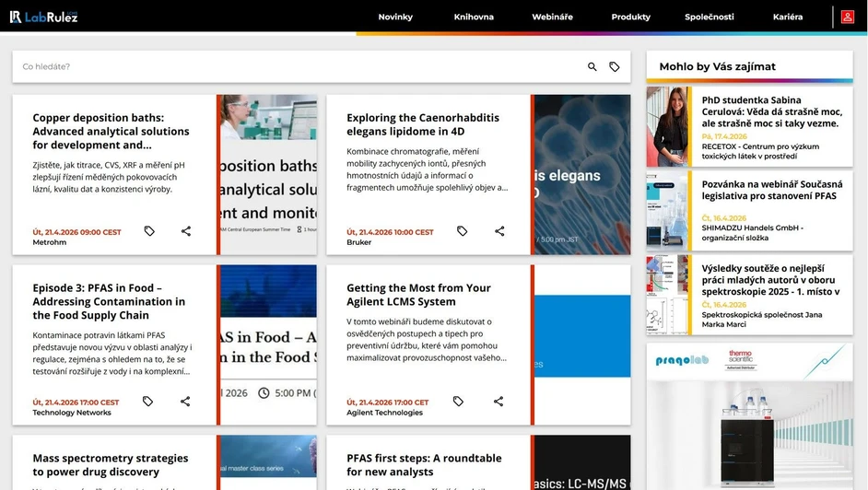The width and height of the screenshot is (868, 490).
Task: Click Caenorhabditis elegans thumbnail image
Action: (x=582, y=175)
